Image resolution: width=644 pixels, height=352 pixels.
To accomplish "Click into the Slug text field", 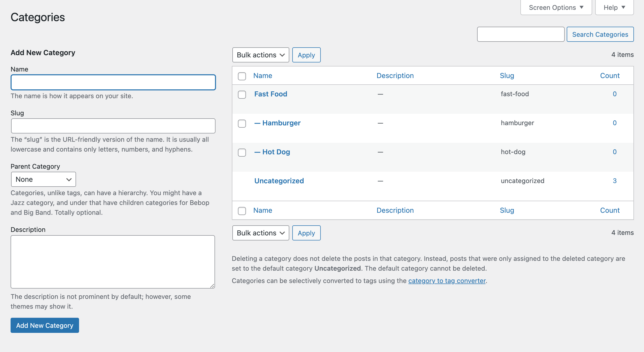I will tap(113, 126).
